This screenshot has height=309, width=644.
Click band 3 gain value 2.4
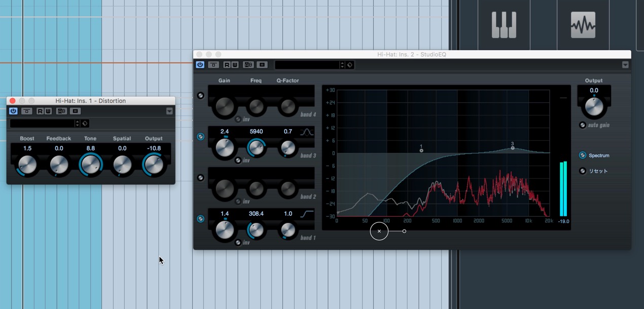pos(225,131)
